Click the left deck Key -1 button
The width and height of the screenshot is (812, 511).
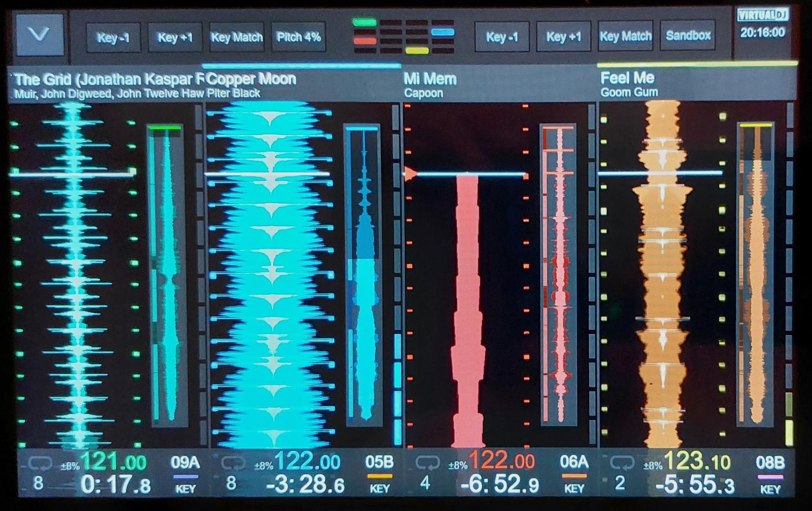point(113,37)
